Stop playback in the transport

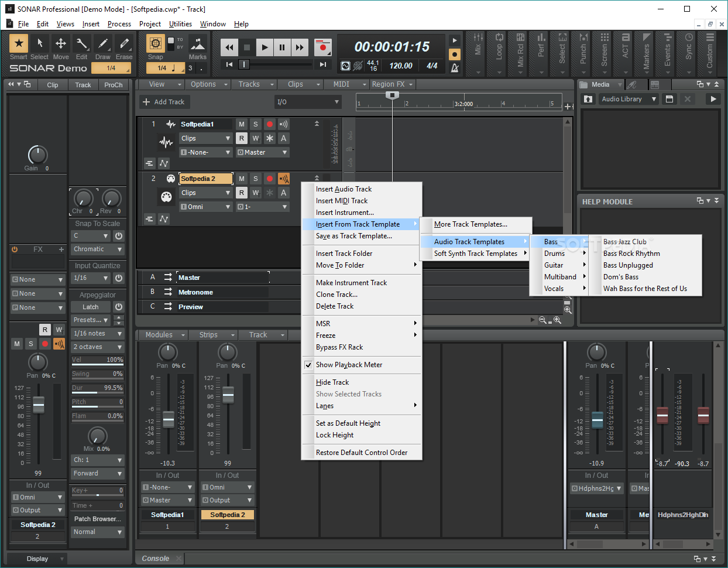247,47
